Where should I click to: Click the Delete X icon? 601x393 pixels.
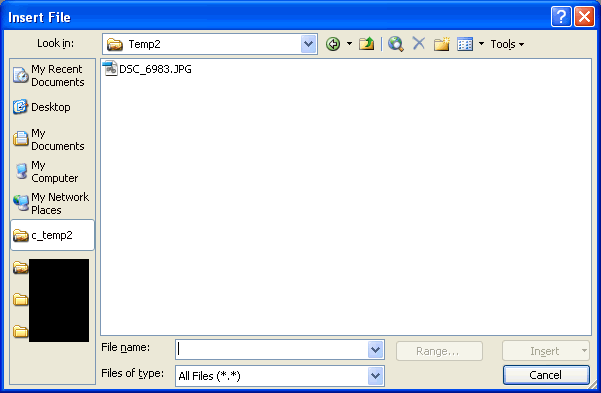(x=419, y=43)
